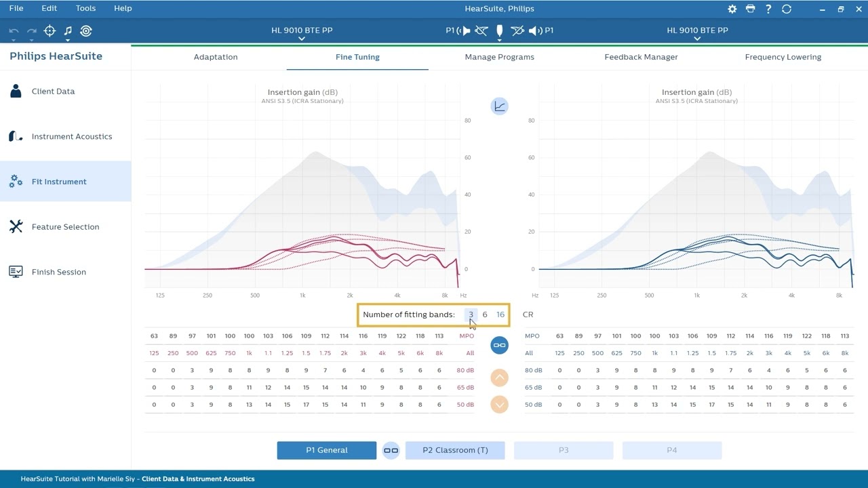Click the Philips HearSuite logo title
The image size is (868, 488).
pyautogui.click(x=56, y=56)
